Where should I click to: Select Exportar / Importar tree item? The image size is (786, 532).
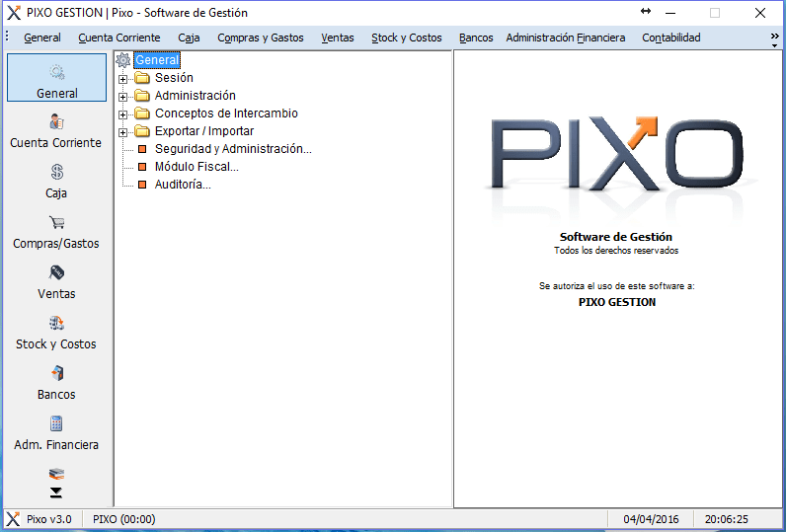(x=204, y=131)
